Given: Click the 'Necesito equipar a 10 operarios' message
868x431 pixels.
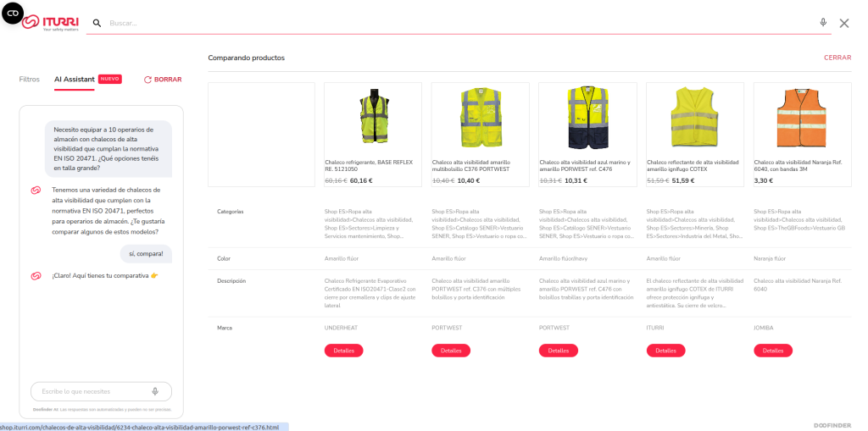Looking at the screenshot, I should pyautogui.click(x=108, y=149).
